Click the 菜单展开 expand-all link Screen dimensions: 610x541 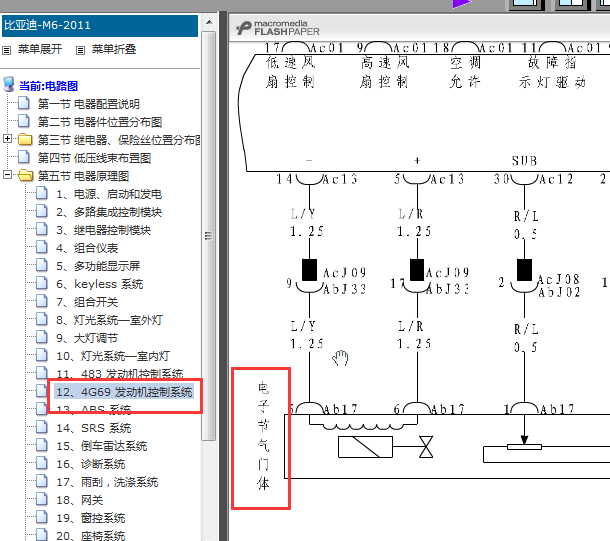40,49
